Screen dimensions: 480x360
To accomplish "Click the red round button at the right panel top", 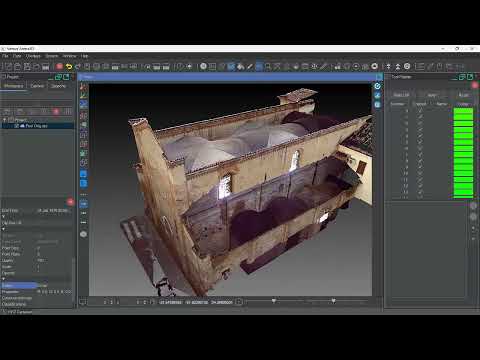I will click(x=475, y=85).
